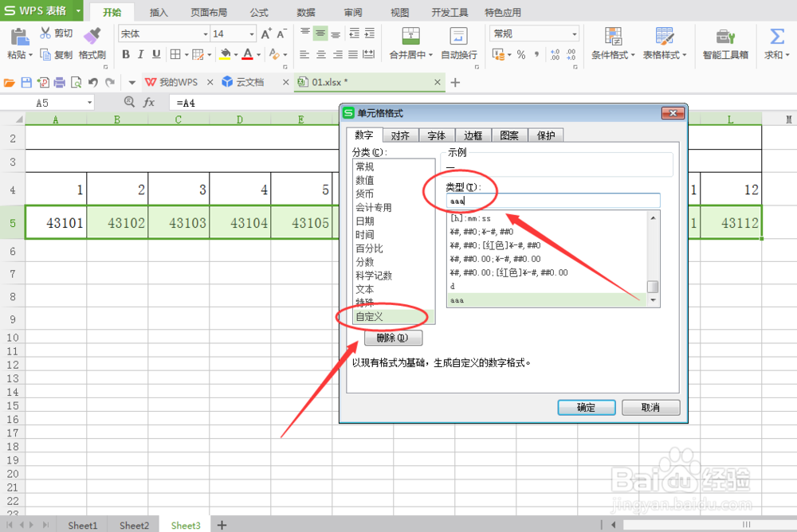797x532 pixels.
Task: Select the 格式刷 (Format Painter) tool
Action: coord(92,44)
